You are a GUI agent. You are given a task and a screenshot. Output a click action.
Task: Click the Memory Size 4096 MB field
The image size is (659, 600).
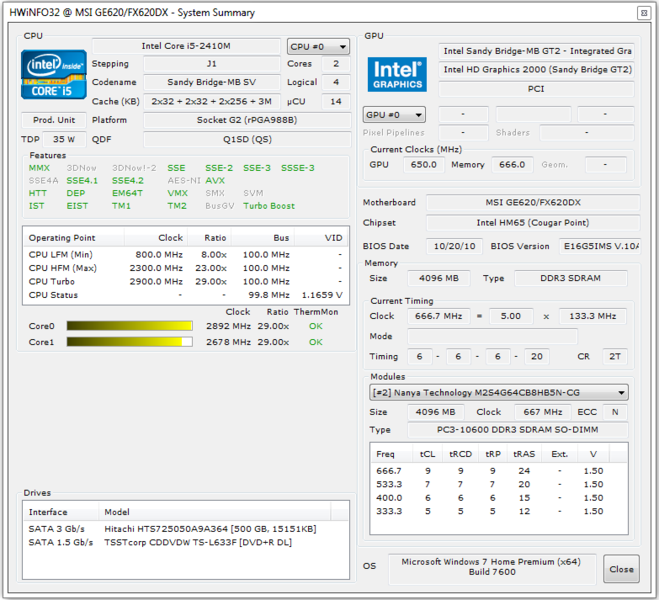click(x=439, y=278)
